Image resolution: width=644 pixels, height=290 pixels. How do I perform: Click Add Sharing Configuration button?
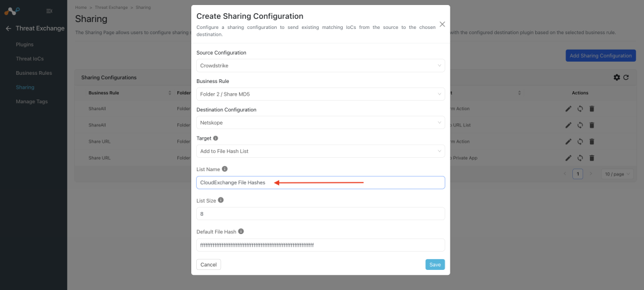tap(601, 56)
